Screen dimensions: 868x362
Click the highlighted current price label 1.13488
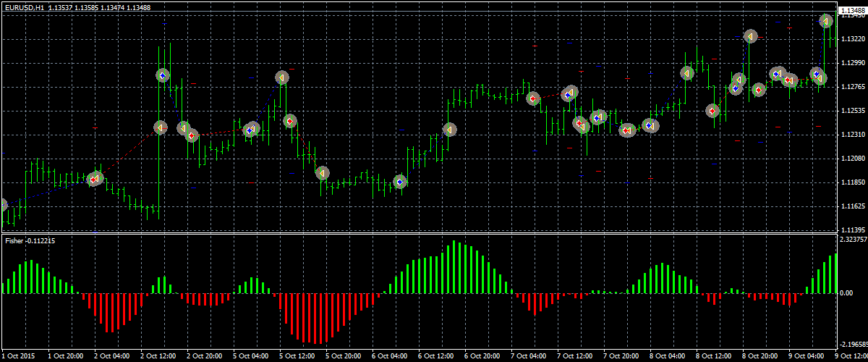click(x=853, y=12)
